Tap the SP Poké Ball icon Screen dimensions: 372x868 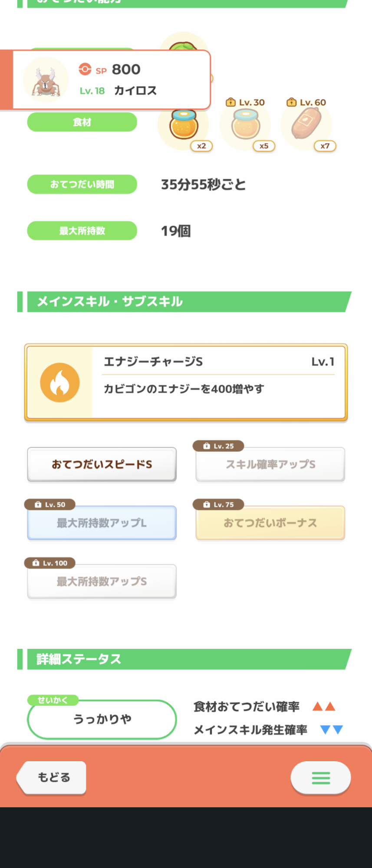tap(85, 69)
